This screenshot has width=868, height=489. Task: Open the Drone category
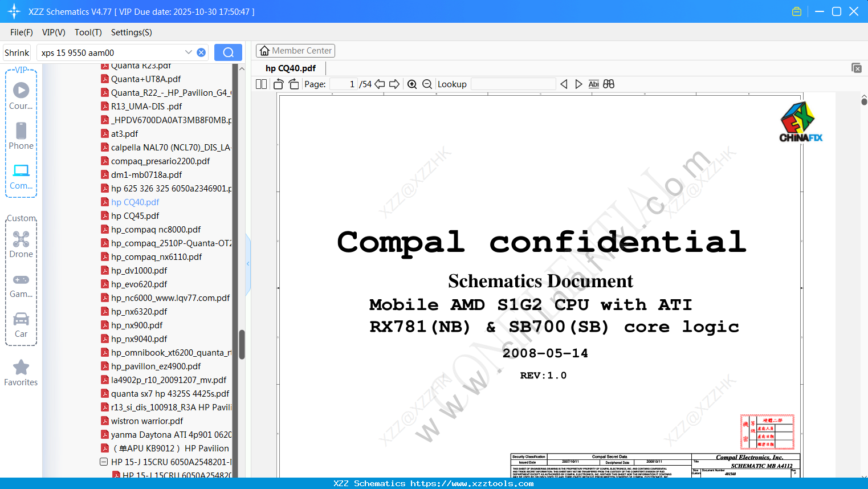point(21,244)
